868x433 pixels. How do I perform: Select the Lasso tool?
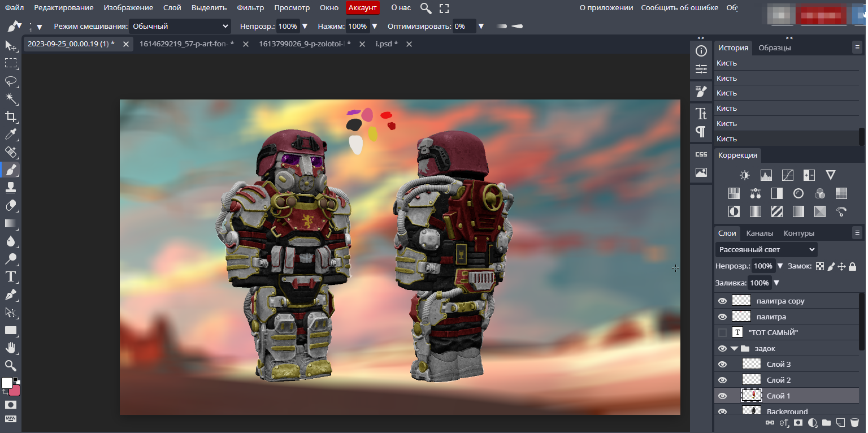tap(11, 81)
